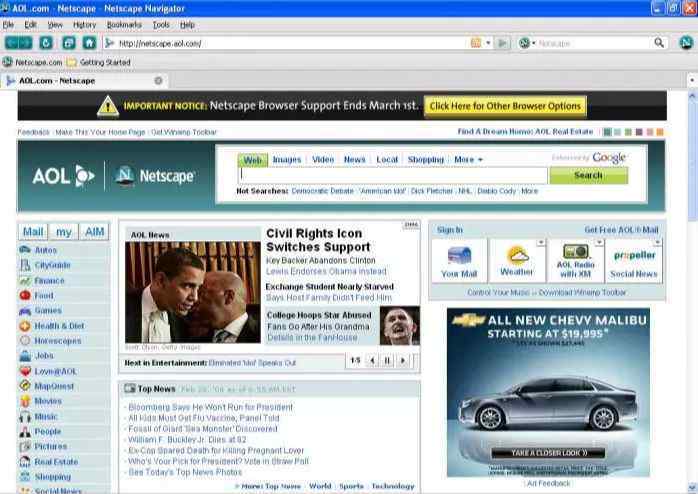Image resolution: width=698 pixels, height=494 pixels.
Task: Open propeller tile dropdown arrow
Action: (x=658, y=243)
